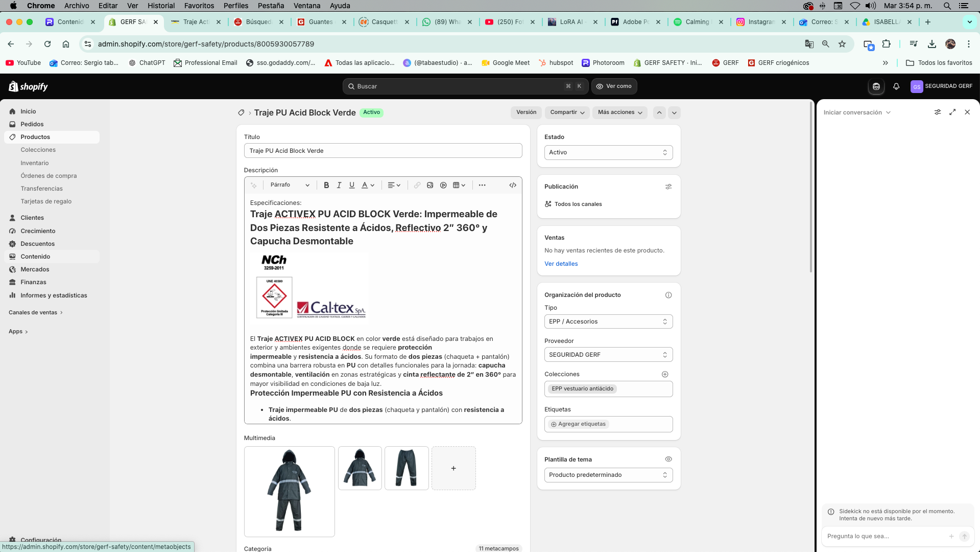Click Agregar etiquetas tag field
This screenshot has width=980, height=552.
click(x=608, y=424)
